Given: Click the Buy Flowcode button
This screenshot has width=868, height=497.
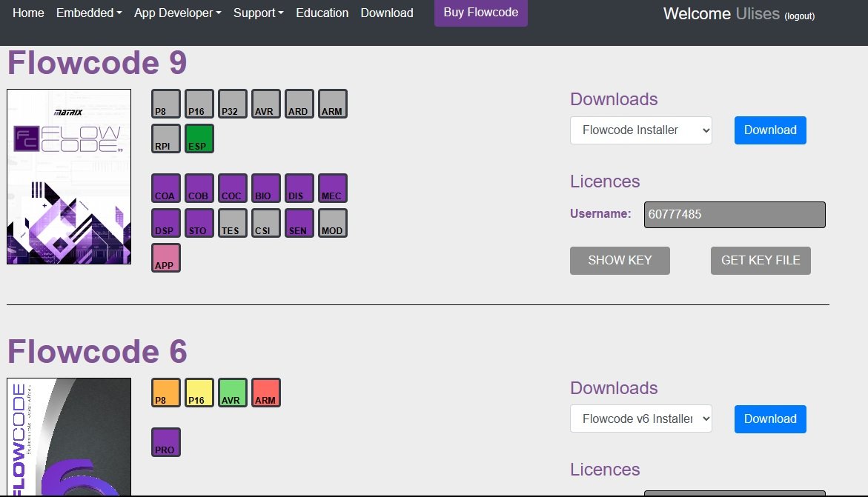Looking at the screenshot, I should [x=481, y=12].
